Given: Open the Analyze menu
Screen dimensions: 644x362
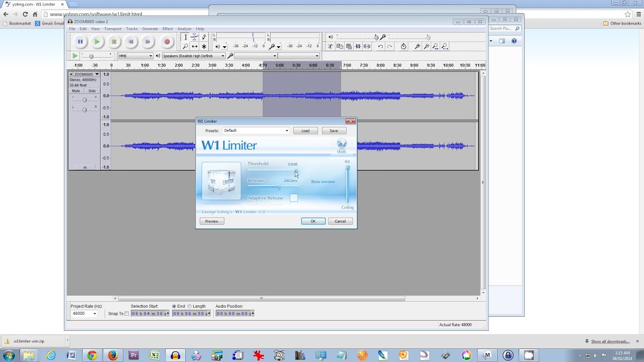Looking at the screenshot, I should [x=184, y=29].
